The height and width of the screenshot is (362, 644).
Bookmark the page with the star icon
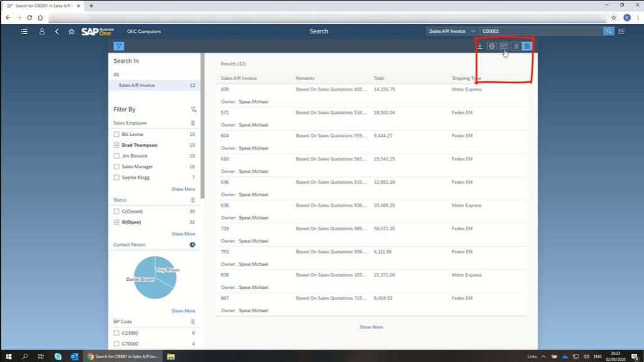614,18
